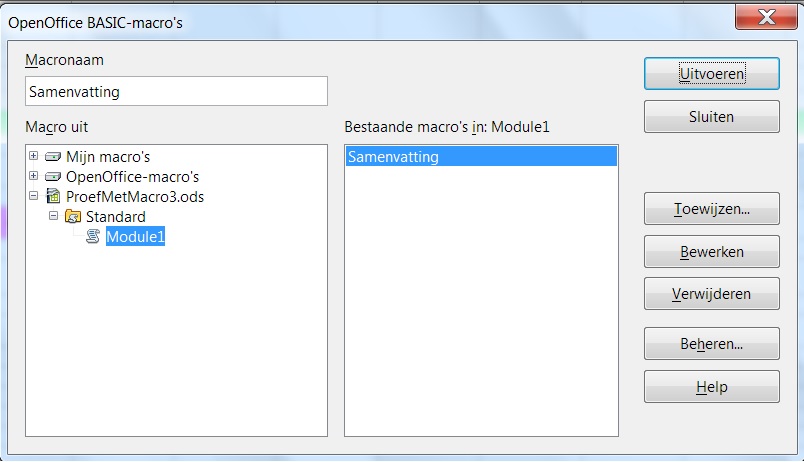Delete the macro using Verwijderen
Viewport: 804px width, 462px height.
click(711, 294)
